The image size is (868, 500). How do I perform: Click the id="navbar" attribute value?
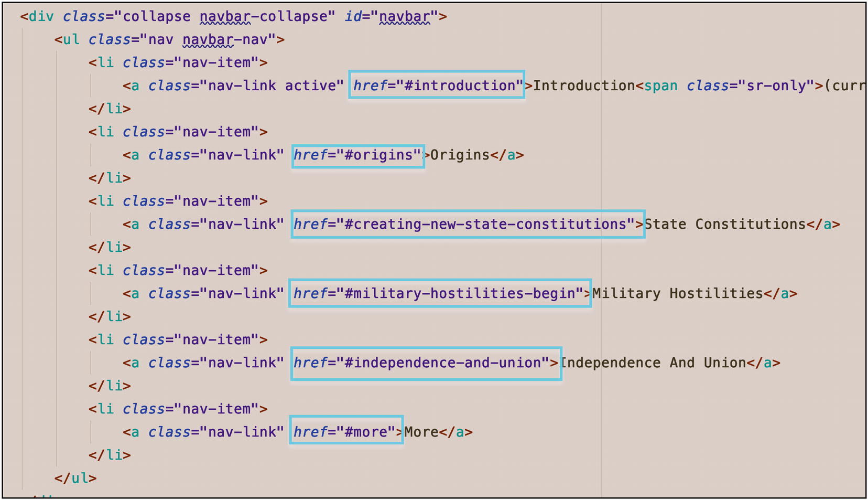point(404,17)
